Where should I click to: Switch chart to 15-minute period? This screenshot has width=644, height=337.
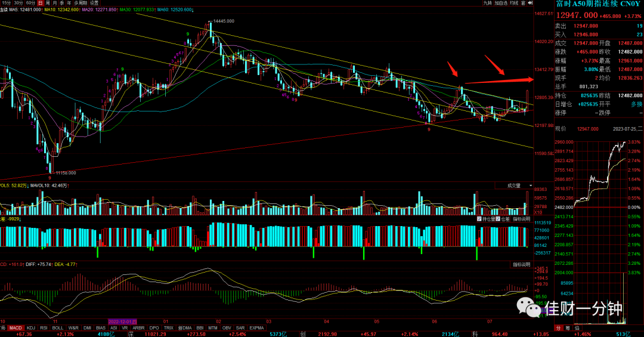(7, 3)
